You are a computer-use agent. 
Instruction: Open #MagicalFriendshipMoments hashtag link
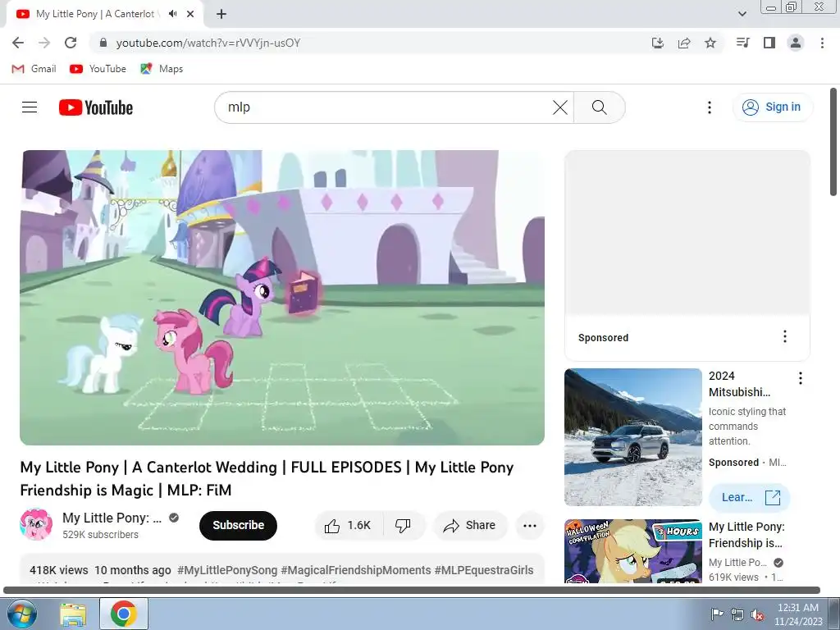coord(356,570)
